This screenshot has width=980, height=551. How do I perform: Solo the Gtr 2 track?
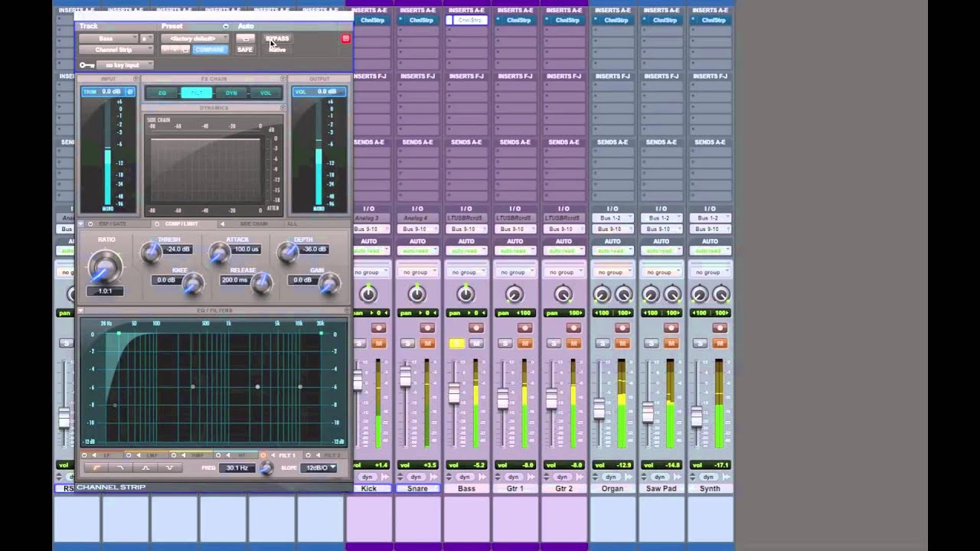pos(554,344)
